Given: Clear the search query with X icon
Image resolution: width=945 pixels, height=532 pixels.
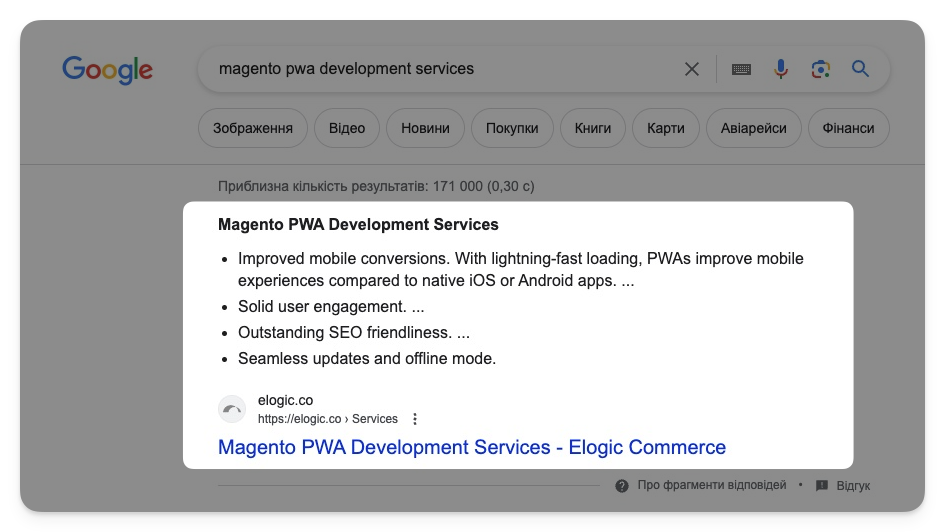Looking at the screenshot, I should (x=692, y=69).
